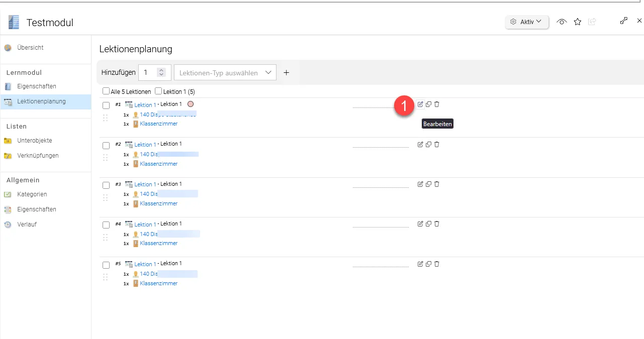The height and width of the screenshot is (339, 644).
Task: Open the Lektion 1 link in row #1
Action: (145, 105)
